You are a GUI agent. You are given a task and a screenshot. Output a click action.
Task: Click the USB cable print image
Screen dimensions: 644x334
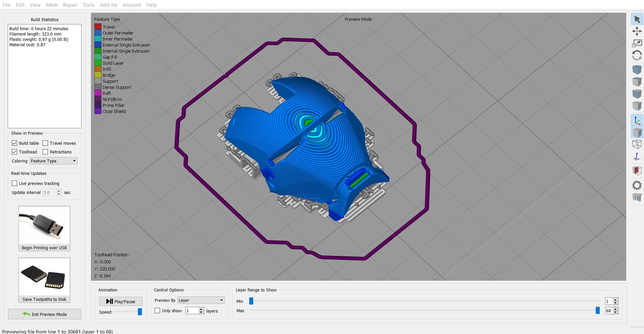(x=44, y=225)
